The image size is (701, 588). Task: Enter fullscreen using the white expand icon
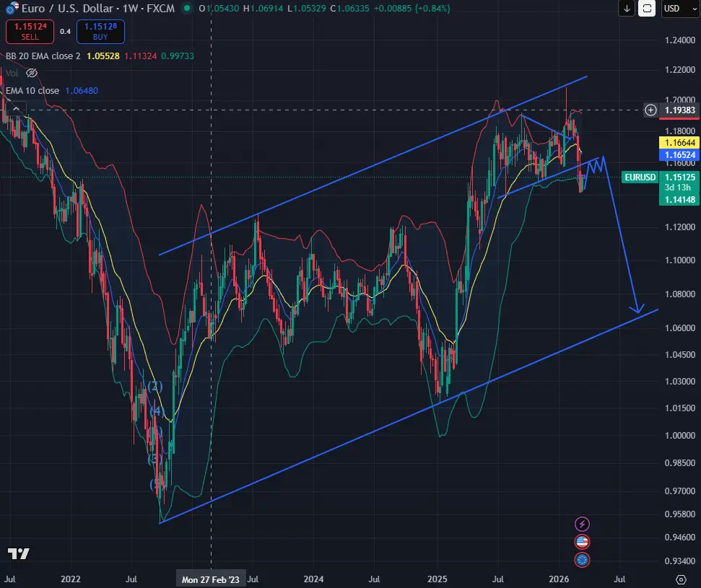[x=648, y=9]
